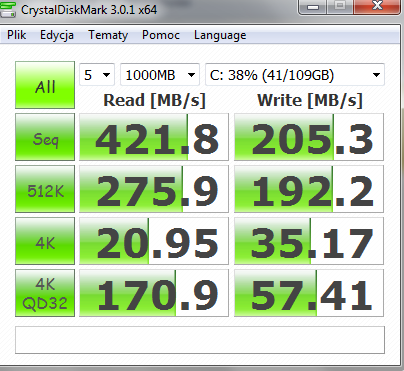
Task: Start the 4K QD32 test
Action: (45, 293)
